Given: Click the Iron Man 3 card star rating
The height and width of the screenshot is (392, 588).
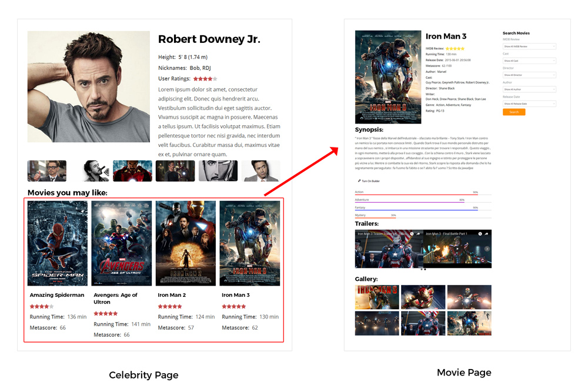Looking at the screenshot, I should coord(234,307).
